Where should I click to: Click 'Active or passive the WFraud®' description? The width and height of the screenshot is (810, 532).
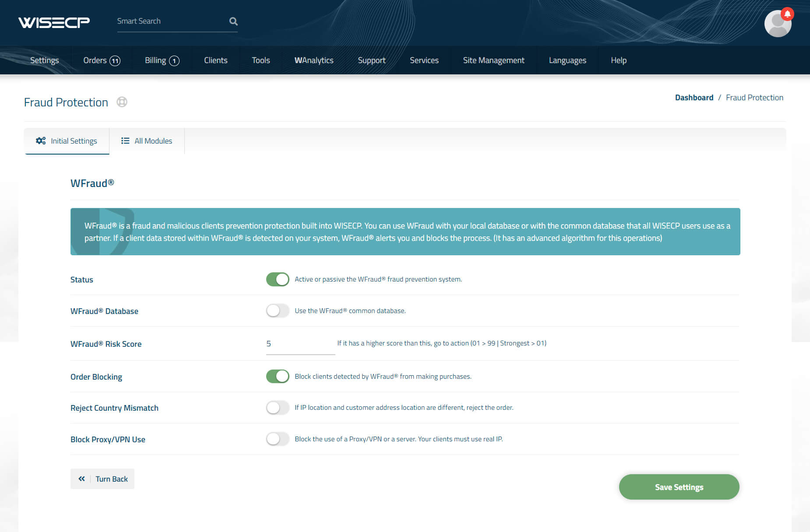click(x=378, y=279)
